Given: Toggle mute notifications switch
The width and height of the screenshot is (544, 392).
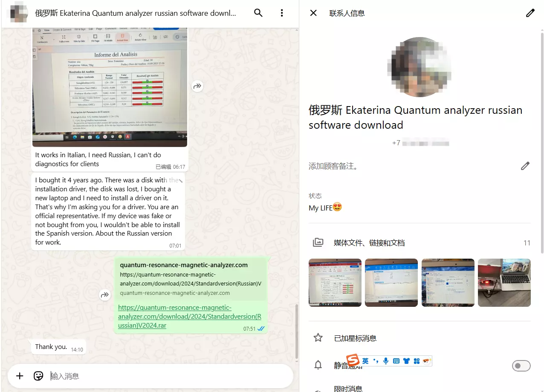Looking at the screenshot, I should pos(521,366).
